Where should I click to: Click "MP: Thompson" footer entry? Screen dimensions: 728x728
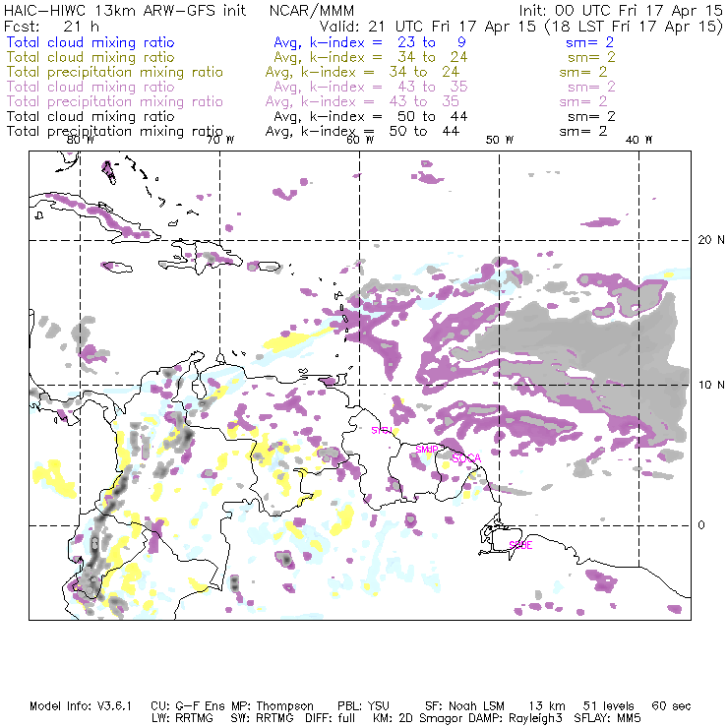point(273,706)
